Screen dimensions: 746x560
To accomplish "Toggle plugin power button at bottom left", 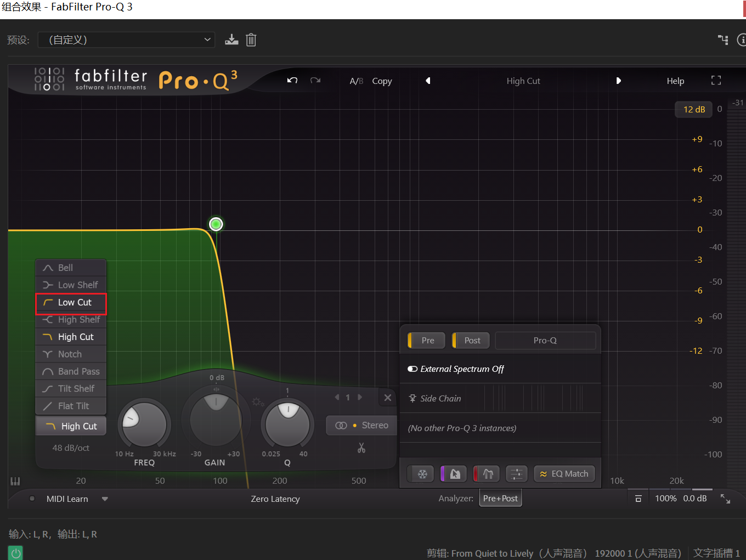I will coord(16,553).
